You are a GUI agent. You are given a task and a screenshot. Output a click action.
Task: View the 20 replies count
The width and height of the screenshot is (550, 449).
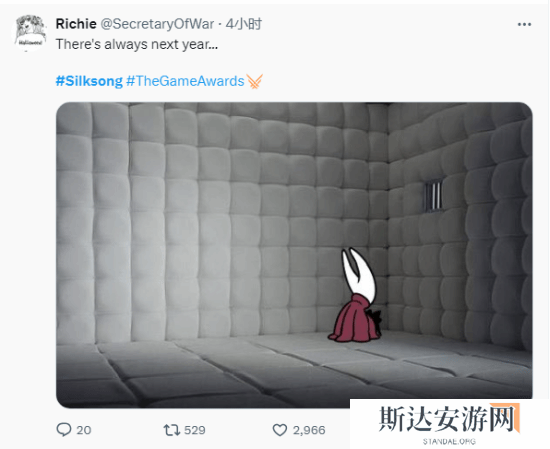pyautogui.click(x=84, y=430)
